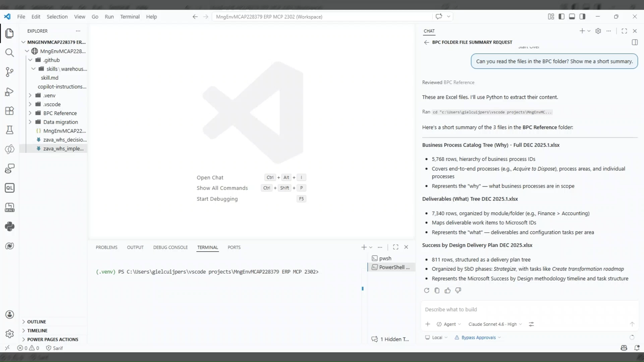Toggle the primary side bar
This screenshot has width=644, height=362.
point(561,17)
